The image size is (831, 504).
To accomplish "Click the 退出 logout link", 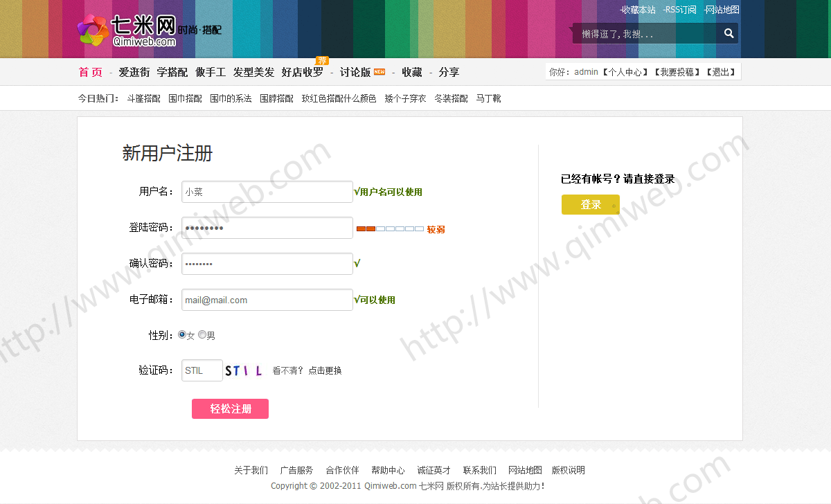I will coord(720,72).
